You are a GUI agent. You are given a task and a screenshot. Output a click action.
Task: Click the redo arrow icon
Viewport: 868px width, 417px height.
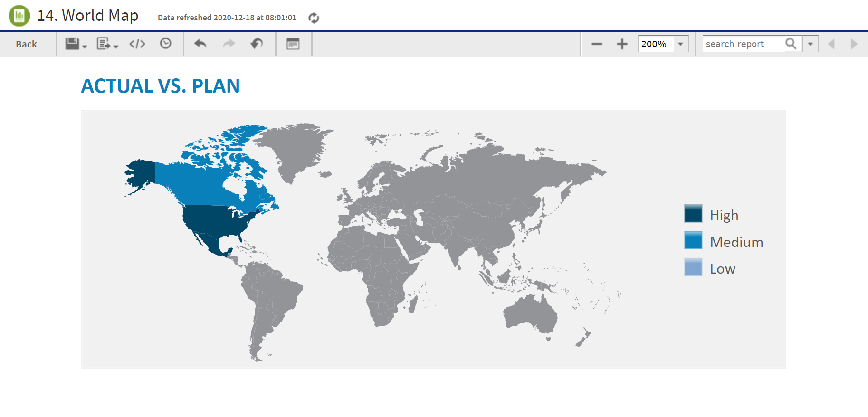point(229,44)
